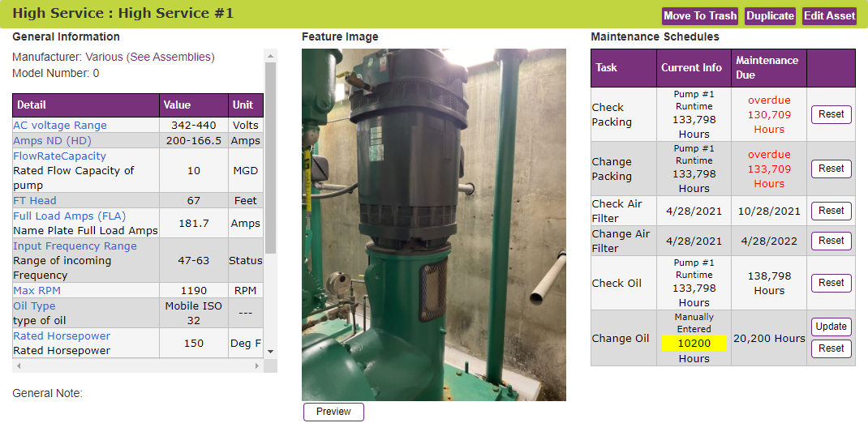The width and height of the screenshot is (868, 423).
Task: Click the 138,798 Hours due value
Action: [769, 283]
